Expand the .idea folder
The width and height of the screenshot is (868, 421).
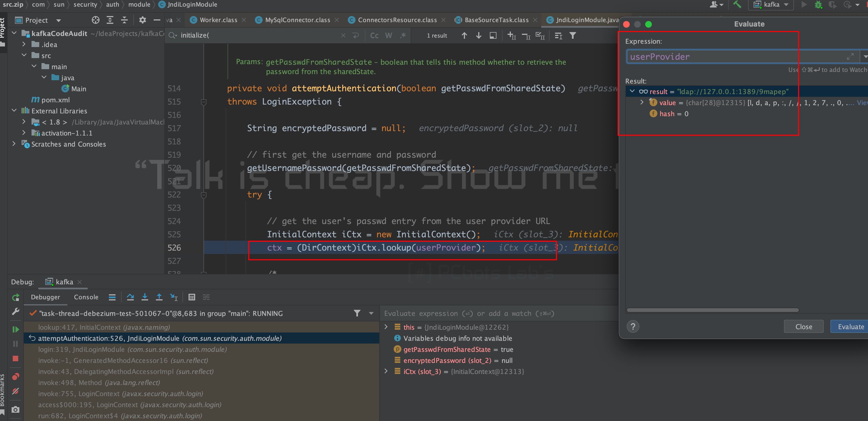pos(23,44)
